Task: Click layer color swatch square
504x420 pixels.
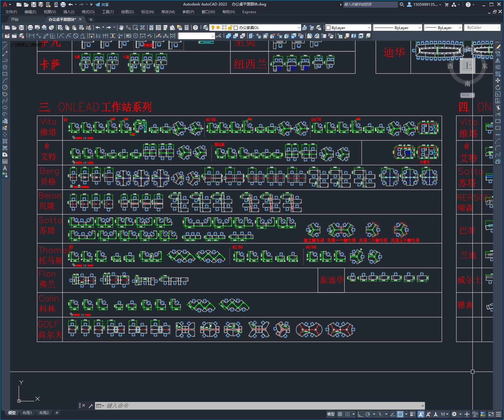Action: coord(236,28)
